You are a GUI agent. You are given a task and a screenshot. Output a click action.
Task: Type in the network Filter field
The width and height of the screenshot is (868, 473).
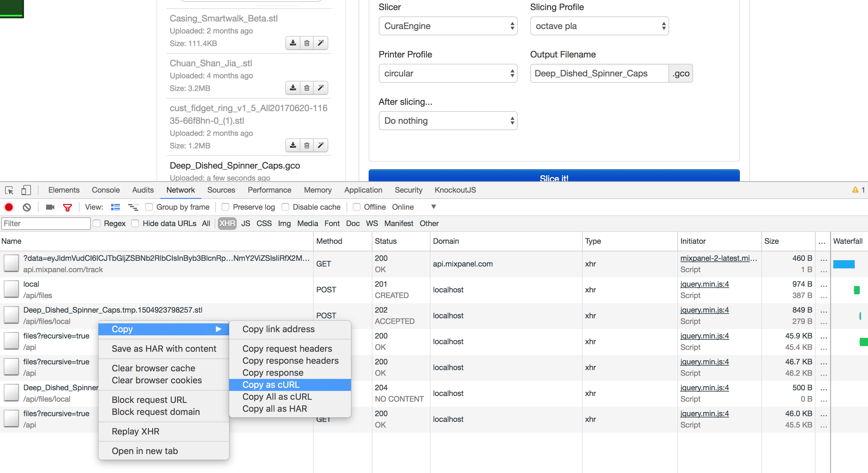click(x=46, y=223)
